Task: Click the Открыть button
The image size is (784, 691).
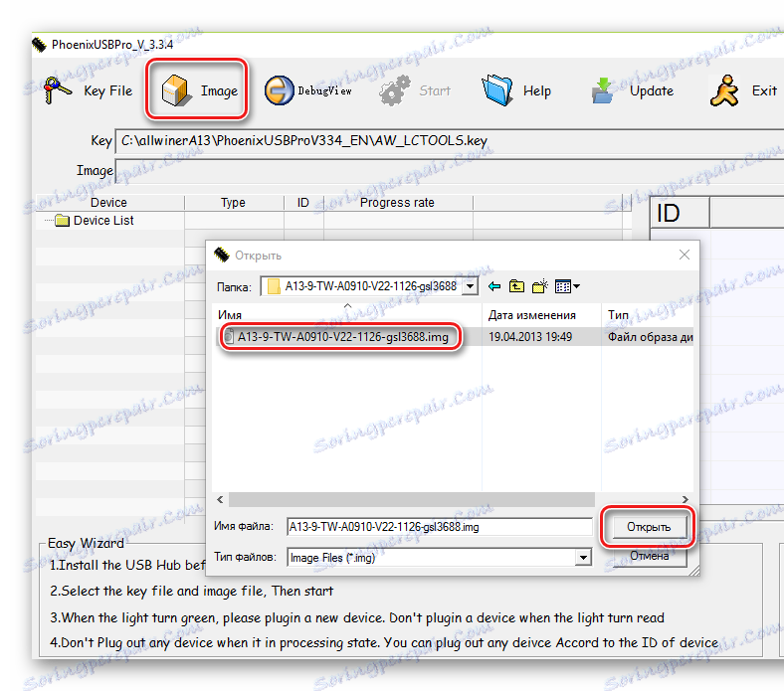Action: click(x=649, y=527)
